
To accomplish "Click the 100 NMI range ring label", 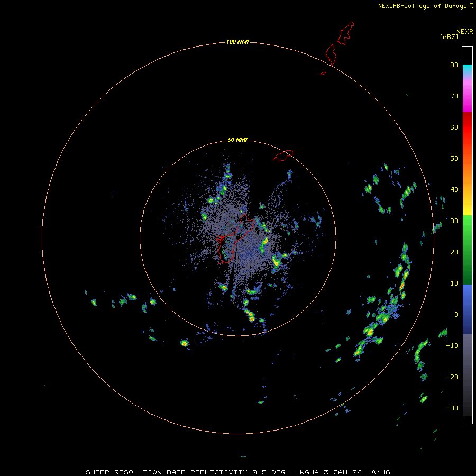I will pyautogui.click(x=237, y=42).
